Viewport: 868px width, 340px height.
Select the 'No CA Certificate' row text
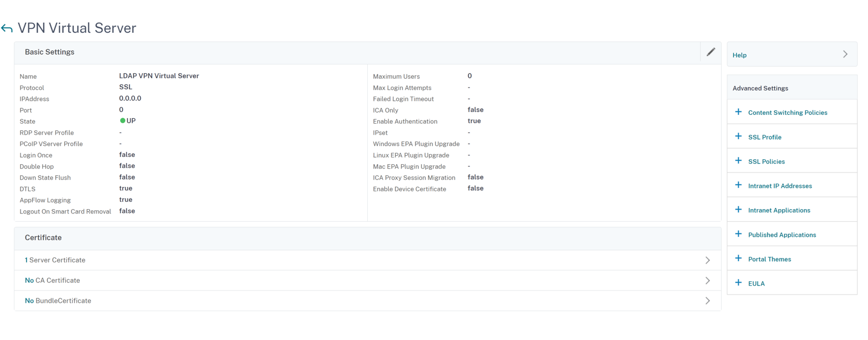(x=53, y=281)
